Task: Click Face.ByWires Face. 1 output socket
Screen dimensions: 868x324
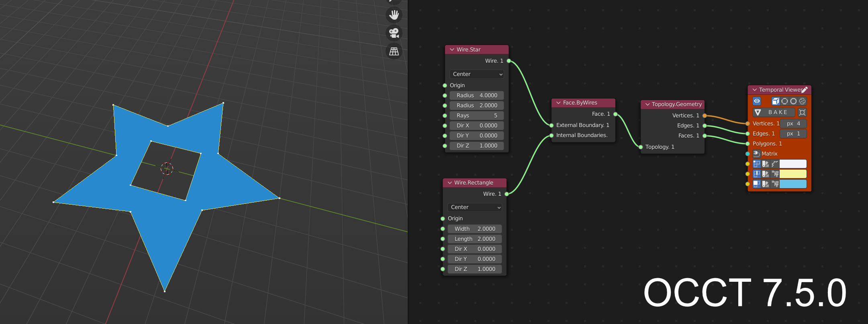Action: click(x=615, y=114)
